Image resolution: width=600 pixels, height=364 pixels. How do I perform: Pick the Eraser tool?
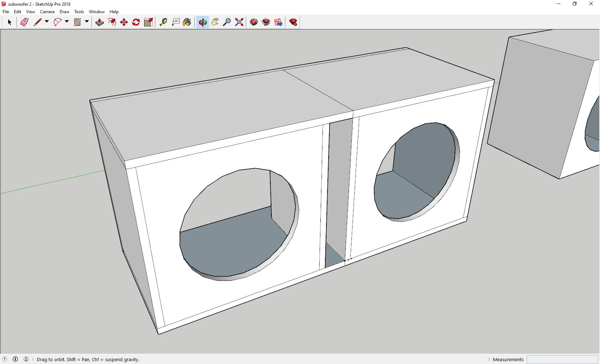pyautogui.click(x=24, y=22)
